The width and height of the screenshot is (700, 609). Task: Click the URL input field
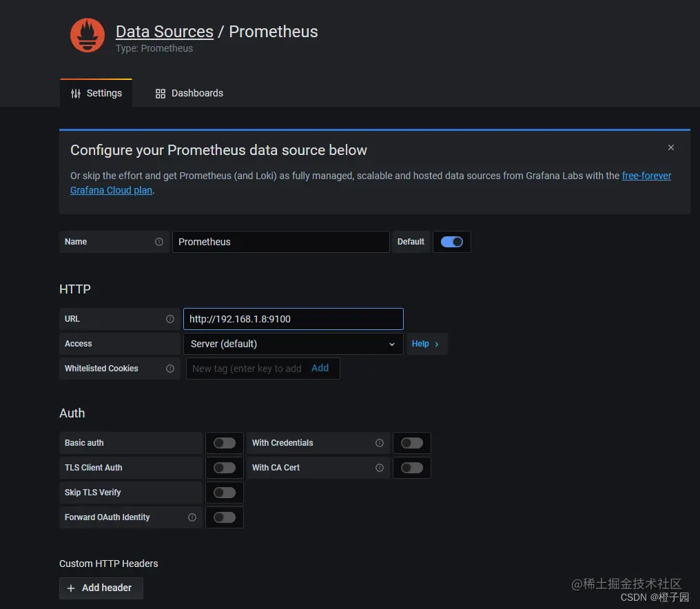tap(294, 319)
